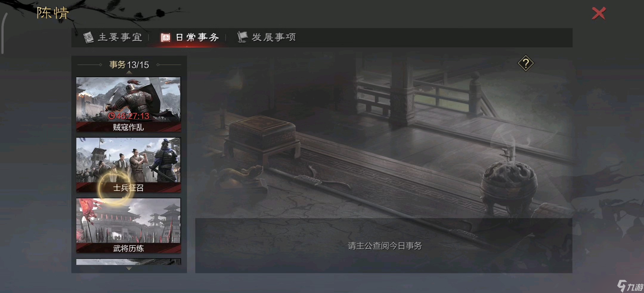Switch to the 日常事务 tab
This screenshot has height=293, width=644.
tap(190, 37)
